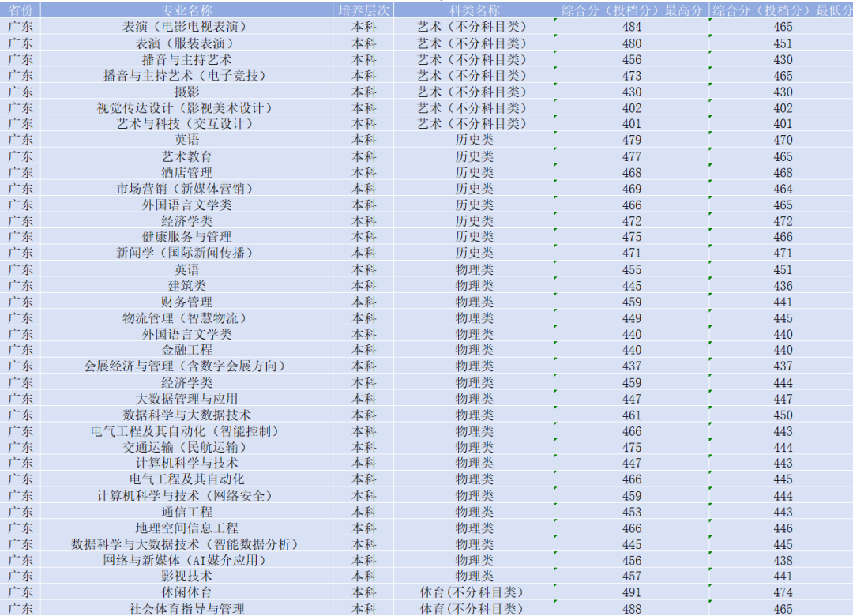Screen dimensions: 853x616
Task: Select the cell 金融工程
Action: click(186, 350)
